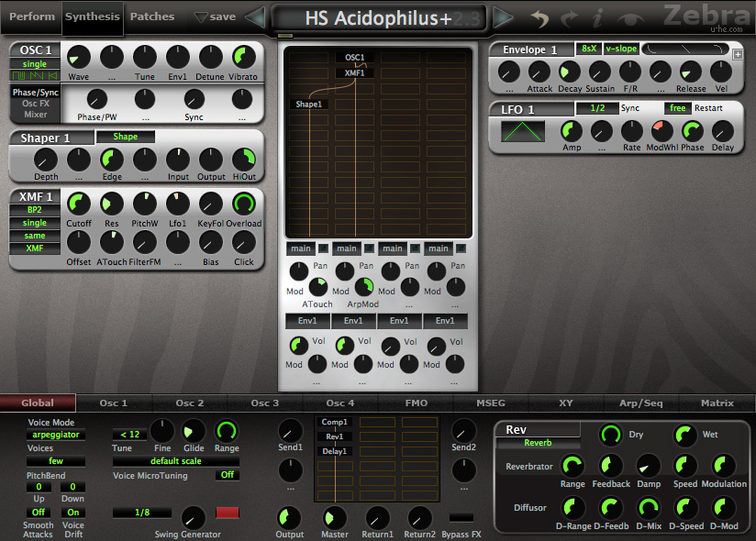This screenshot has width=756, height=541.
Task: Adjust the Master volume knob
Action: click(x=334, y=518)
